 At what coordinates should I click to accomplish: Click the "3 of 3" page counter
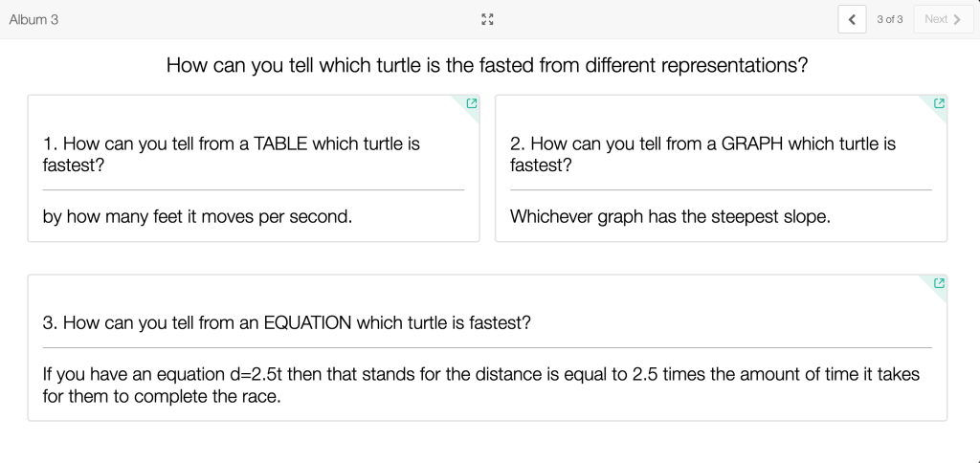click(889, 19)
